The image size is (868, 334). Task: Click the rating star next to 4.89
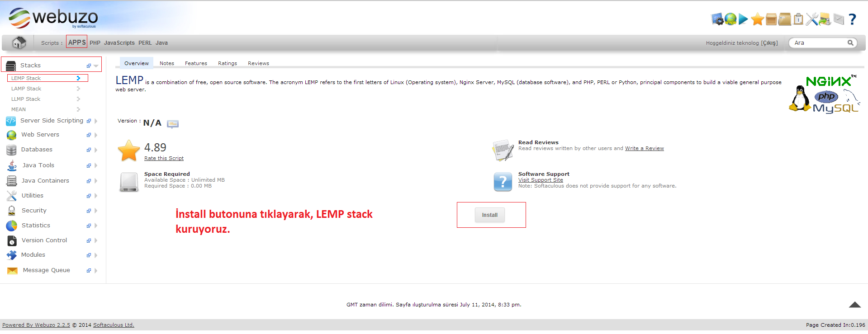pyautogui.click(x=129, y=151)
